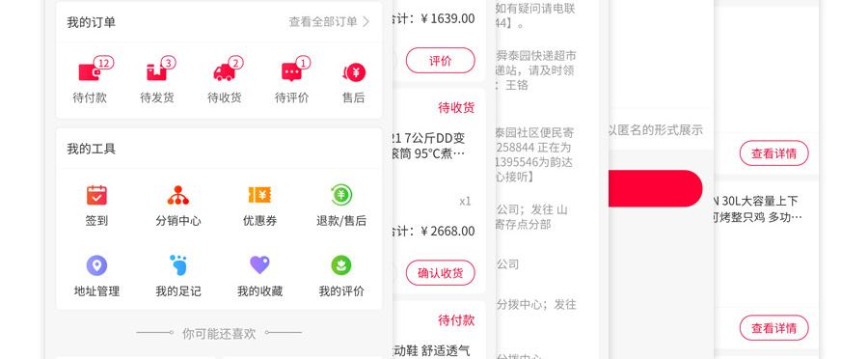Click the 评价 review button
Viewport: 868px width, 359px height.
[x=440, y=61]
